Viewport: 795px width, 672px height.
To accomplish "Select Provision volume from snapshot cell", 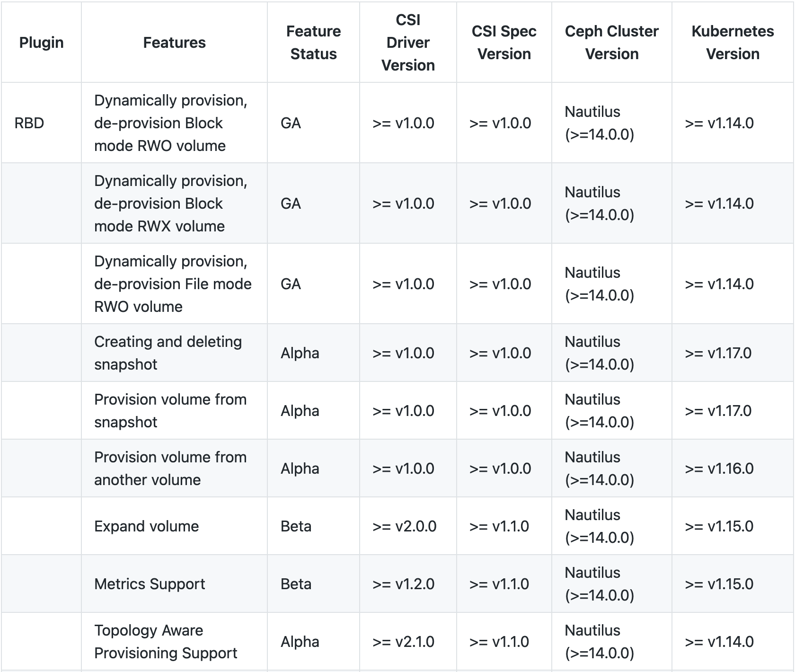I will coord(174,411).
